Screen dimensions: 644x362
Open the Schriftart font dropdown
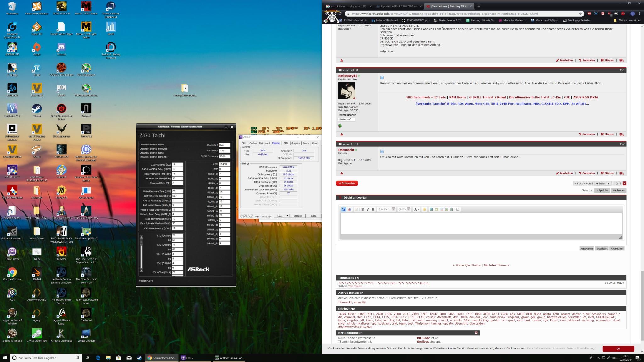(x=386, y=210)
